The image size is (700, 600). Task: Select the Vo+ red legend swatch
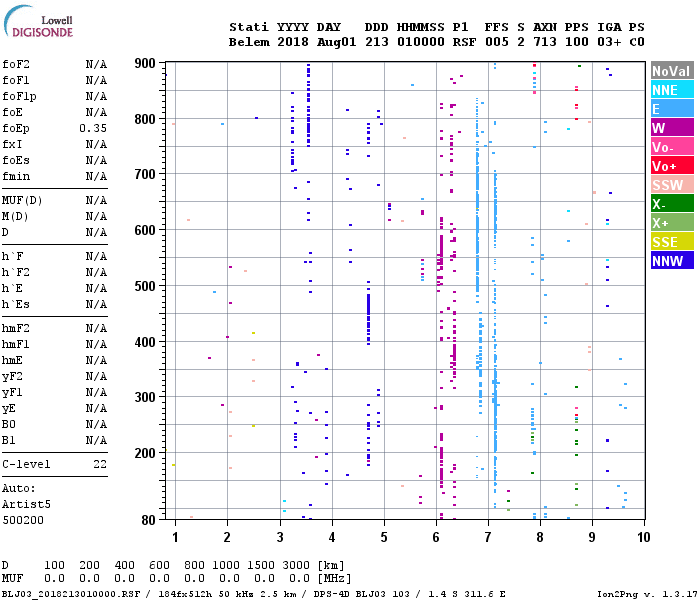coord(672,166)
